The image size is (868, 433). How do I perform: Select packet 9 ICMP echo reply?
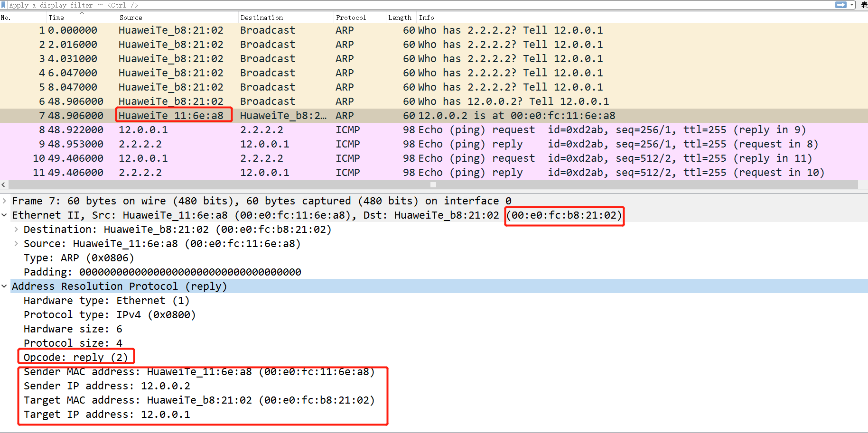point(434,144)
